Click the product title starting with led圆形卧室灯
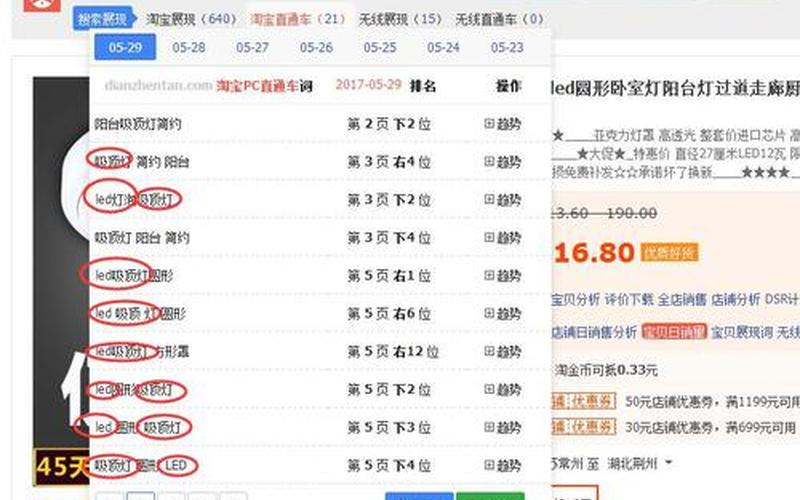Image resolution: width=800 pixels, height=500 pixels. pos(676,88)
